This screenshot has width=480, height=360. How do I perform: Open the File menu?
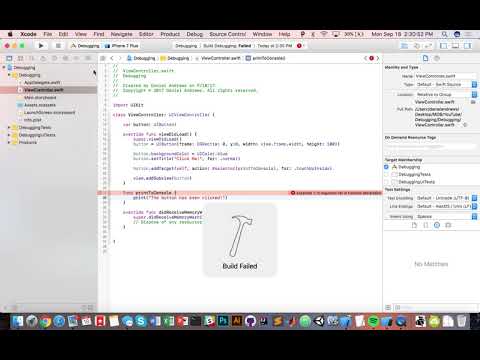(48, 34)
